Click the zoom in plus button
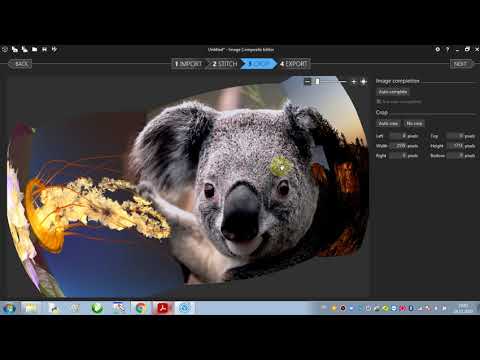This screenshot has width=480, height=360. coord(354,81)
